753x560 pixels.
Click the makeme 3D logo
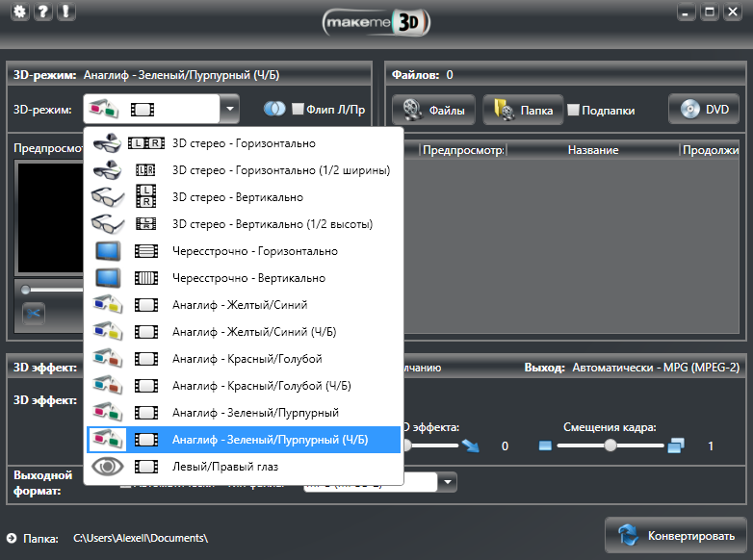pos(376,22)
